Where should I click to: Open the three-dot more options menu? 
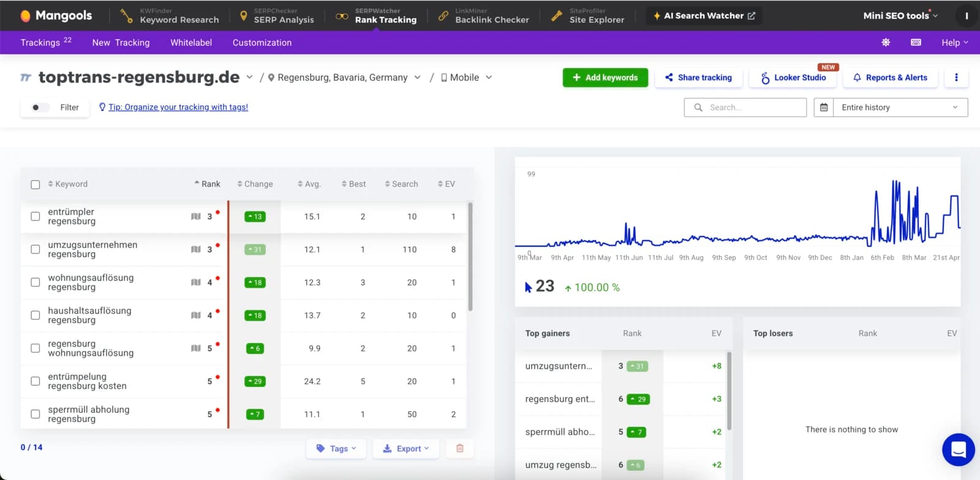pyautogui.click(x=956, y=78)
